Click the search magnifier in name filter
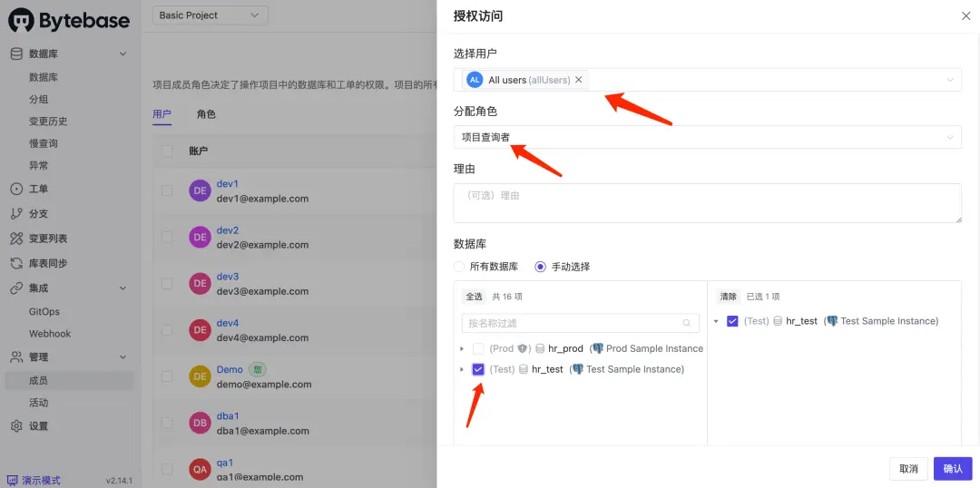This screenshot has width=980, height=488. [x=687, y=324]
